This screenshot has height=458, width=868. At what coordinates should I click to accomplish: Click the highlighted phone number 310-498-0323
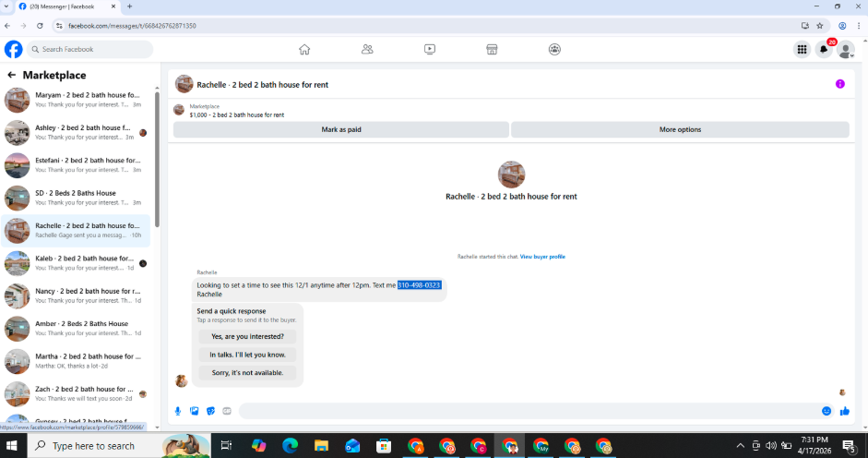(419, 285)
